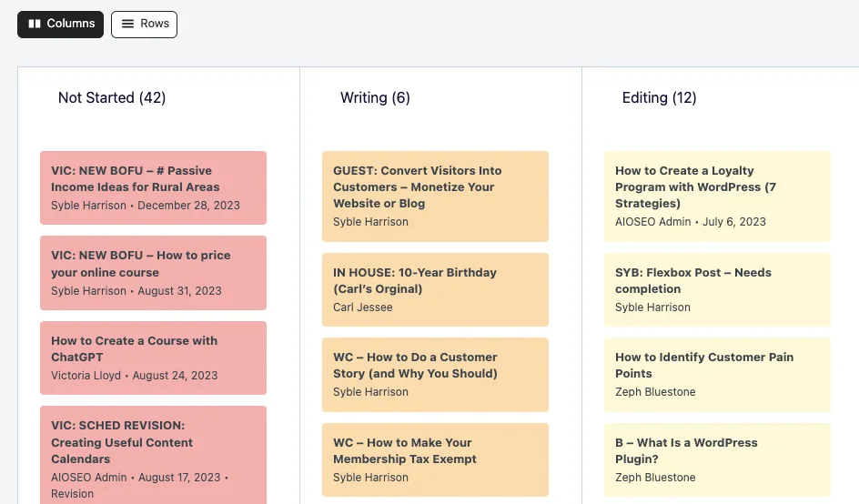This screenshot has height=504, width=859.
Task: Open the GUEST: Convert Visitors Into Customers card
Action: [x=436, y=197]
